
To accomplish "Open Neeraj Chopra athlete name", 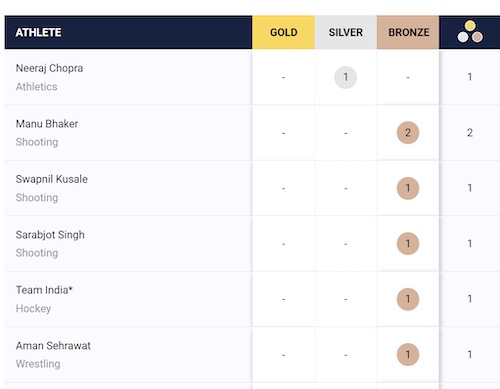I will (x=49, y=68).
